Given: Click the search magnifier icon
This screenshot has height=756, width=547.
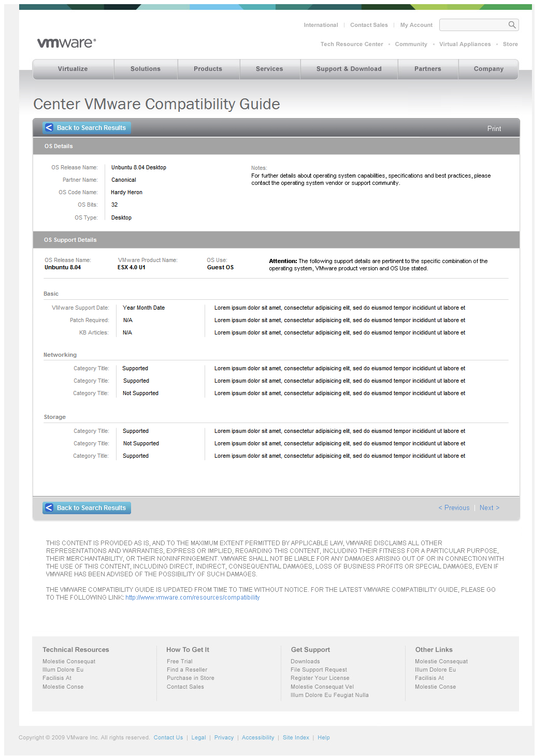Looking at the screenshot, I should coord(512,25).
